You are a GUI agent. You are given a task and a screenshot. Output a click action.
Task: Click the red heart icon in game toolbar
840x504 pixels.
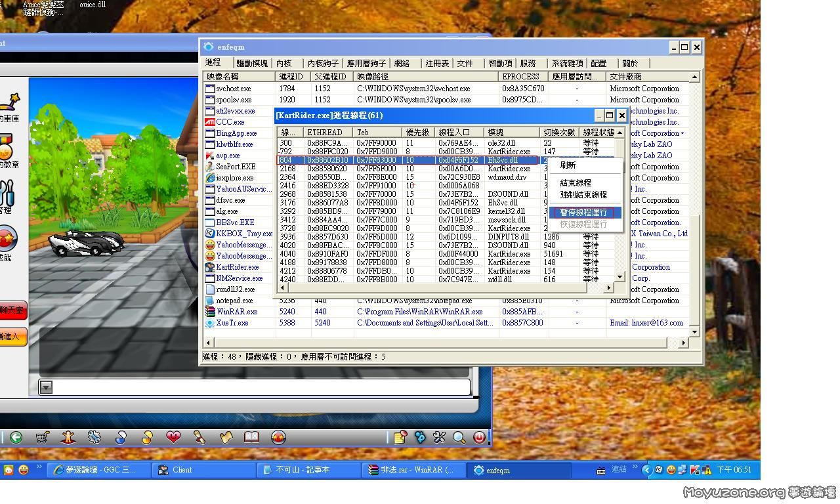(x=173, y=437)
